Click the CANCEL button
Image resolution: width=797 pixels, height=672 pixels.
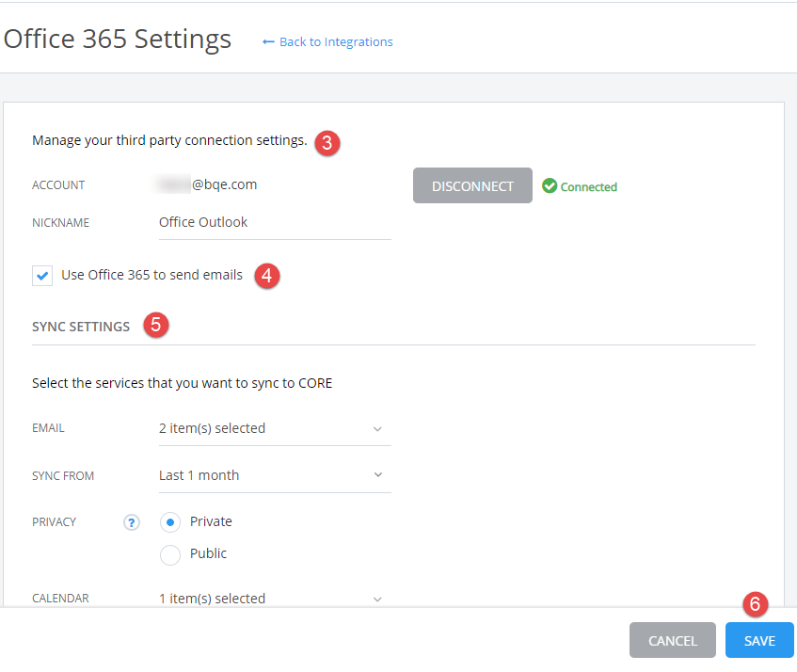pos(672,640)
